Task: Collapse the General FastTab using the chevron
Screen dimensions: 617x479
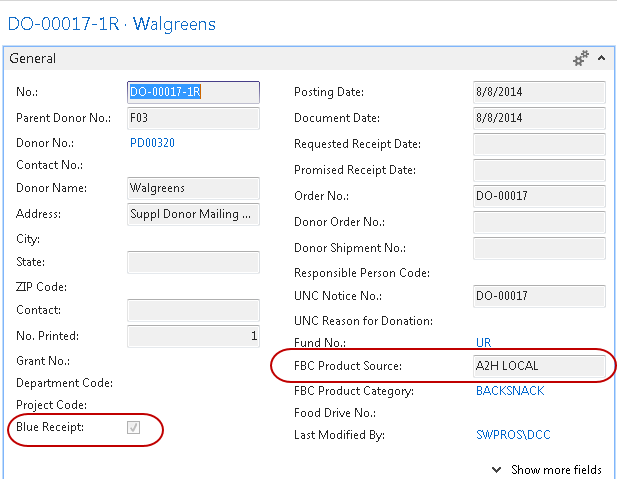Action: [602, 59]
